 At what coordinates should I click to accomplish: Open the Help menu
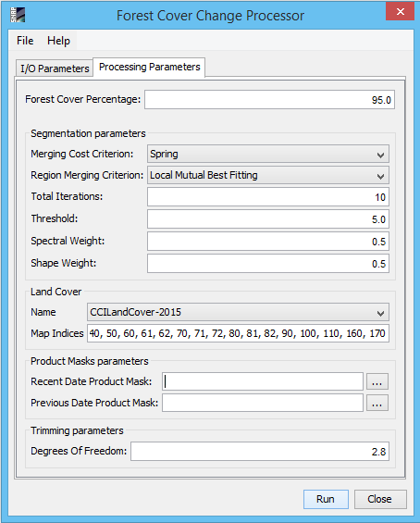tap(58, 41)
